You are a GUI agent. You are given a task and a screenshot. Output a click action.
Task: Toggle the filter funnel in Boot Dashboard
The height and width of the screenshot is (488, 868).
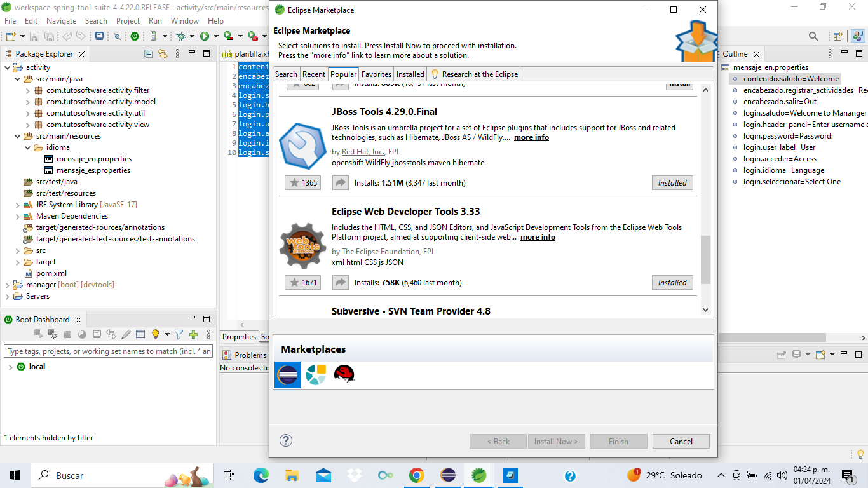coord(179,334)
